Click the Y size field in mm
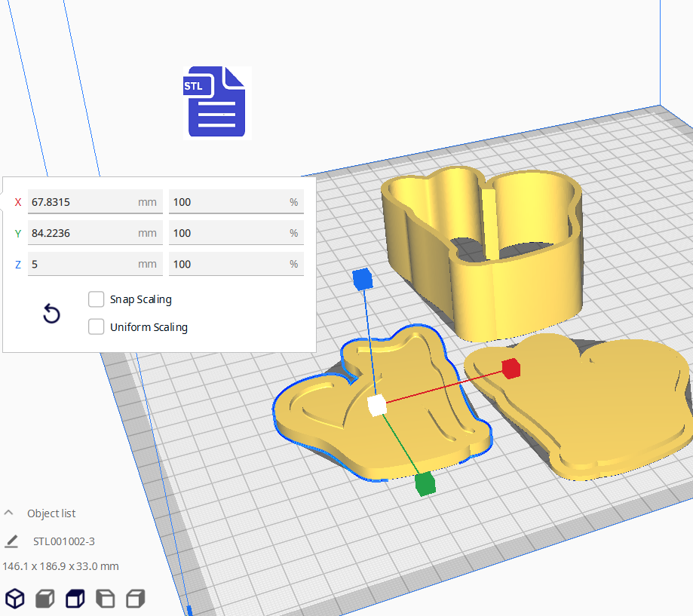 pos(83,233)
